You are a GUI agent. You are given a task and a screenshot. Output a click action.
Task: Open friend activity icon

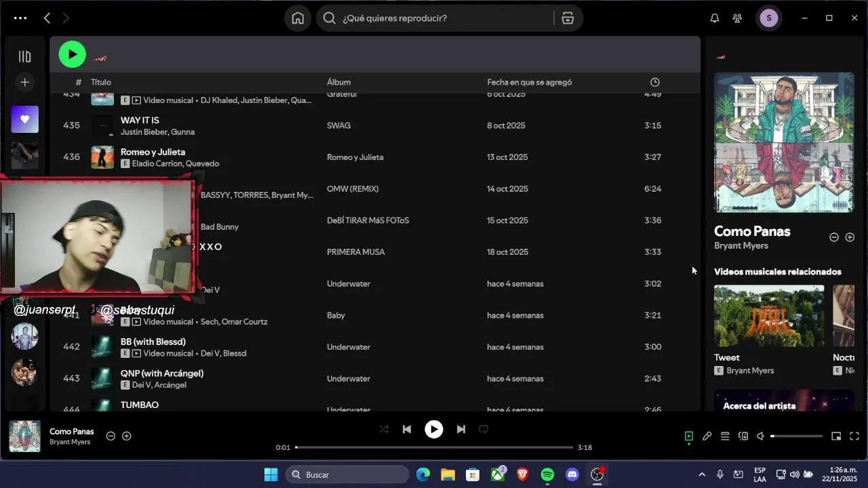pyautogui.click(x=737, y=18)
